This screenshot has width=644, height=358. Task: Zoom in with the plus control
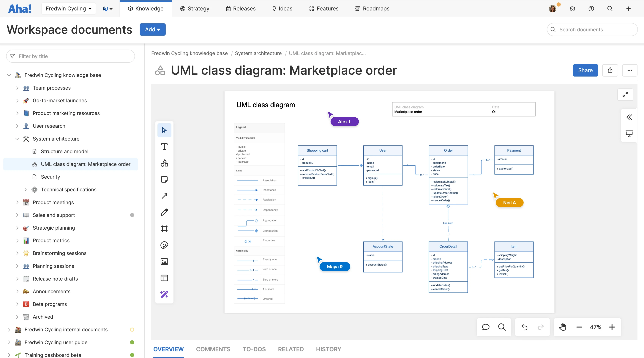pos(612,327)
